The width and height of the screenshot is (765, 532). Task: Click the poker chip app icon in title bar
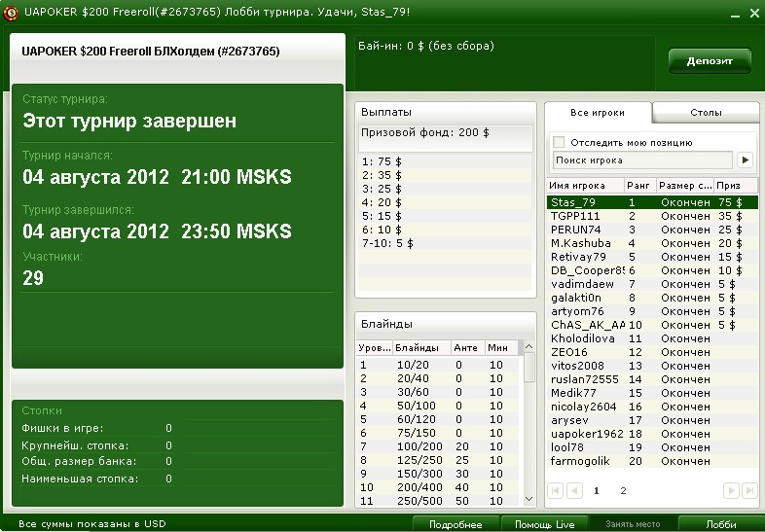[x=11, y=13]
